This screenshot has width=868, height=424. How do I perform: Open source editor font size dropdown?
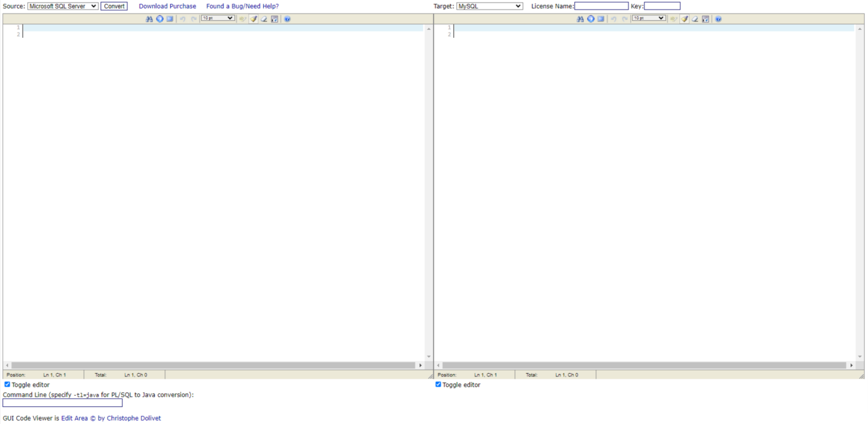(218, 18)
